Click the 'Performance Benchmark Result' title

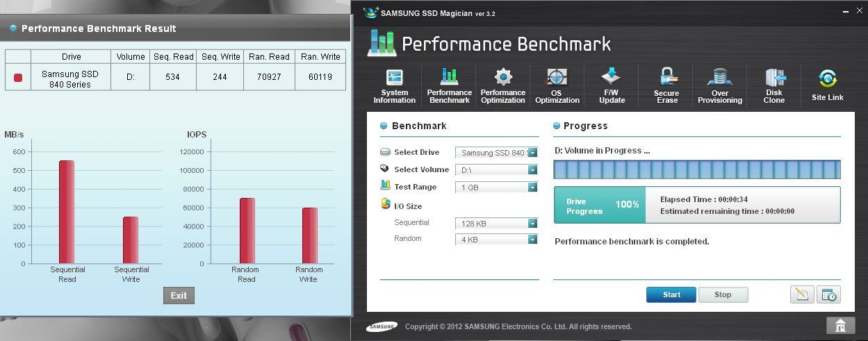tap(99, 28)
